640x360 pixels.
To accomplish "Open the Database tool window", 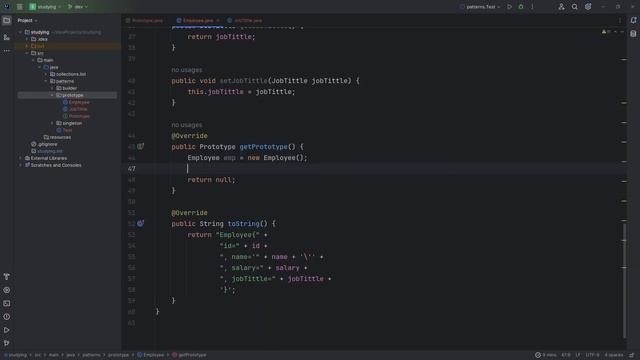I will click(x=633, y=34).
